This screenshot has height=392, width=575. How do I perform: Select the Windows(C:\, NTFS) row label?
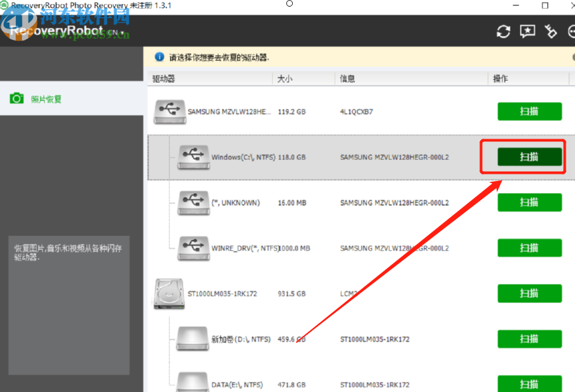(x=243, y=157)
